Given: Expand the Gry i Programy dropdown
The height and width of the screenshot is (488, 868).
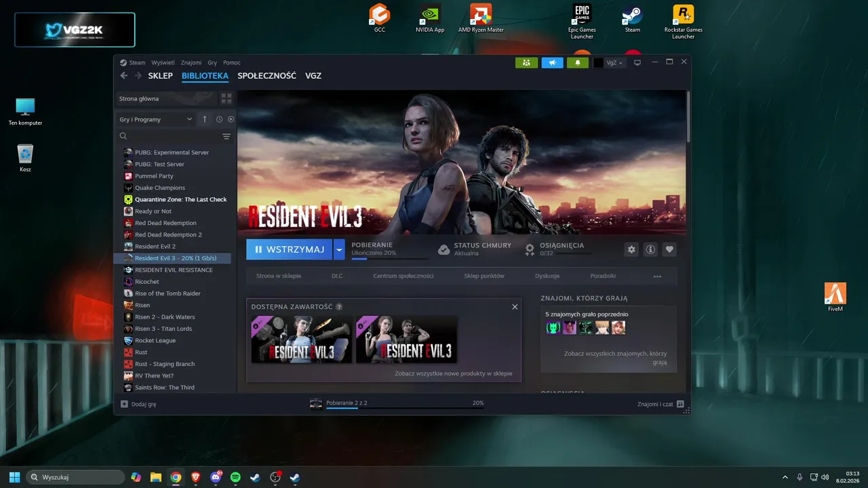Looking at the screenshot, I should pos(156,119).
